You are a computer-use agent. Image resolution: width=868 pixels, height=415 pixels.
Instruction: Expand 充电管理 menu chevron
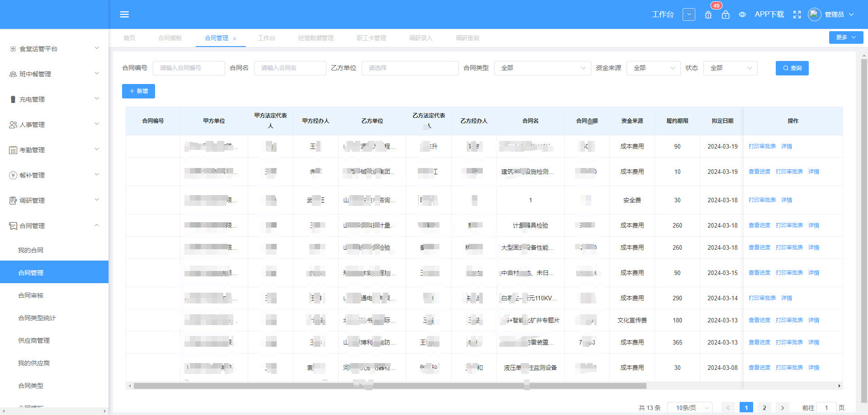point(96,98)
